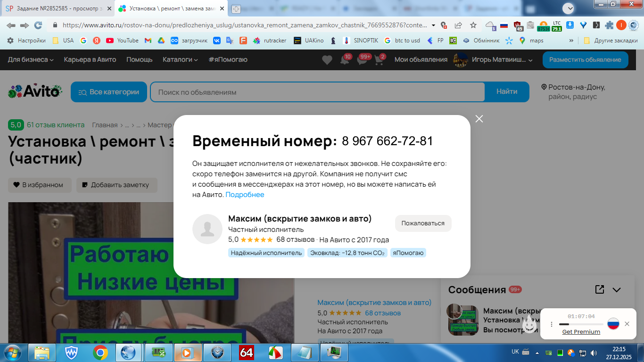This screenshot has width=644, height=362.
Task: Open Gmail bookmark icon
Action: click(x=148, y=41)
